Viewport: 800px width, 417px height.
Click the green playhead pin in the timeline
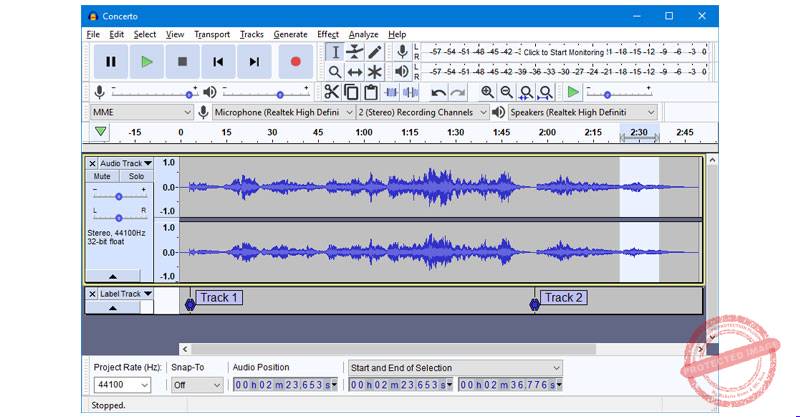click(x=101, y=132)
